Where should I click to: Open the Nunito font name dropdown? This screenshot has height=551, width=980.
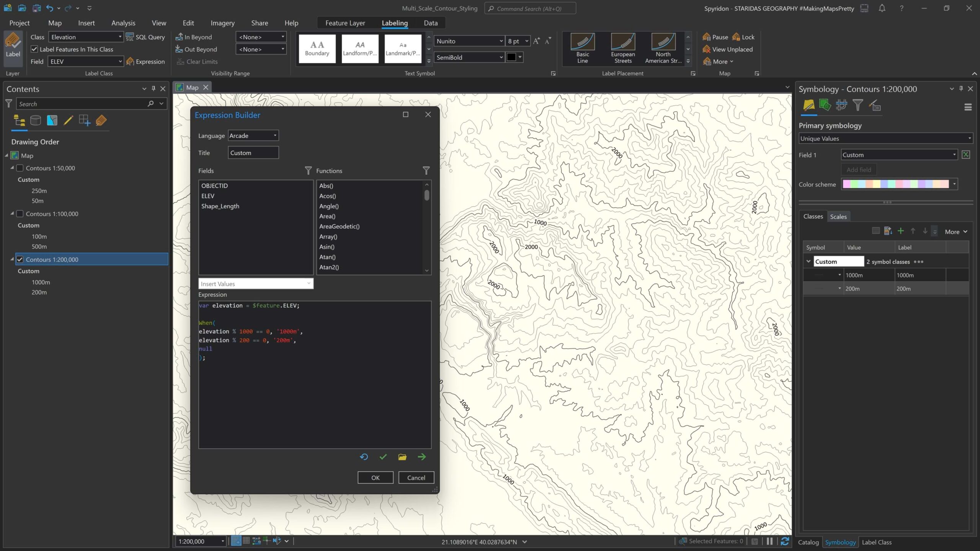click(x=469, y=41)
